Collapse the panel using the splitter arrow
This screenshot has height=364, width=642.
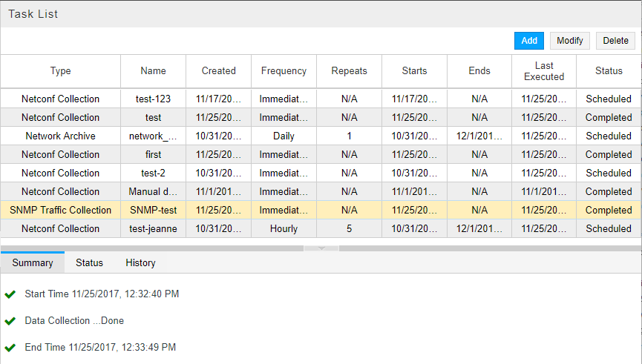322,248
